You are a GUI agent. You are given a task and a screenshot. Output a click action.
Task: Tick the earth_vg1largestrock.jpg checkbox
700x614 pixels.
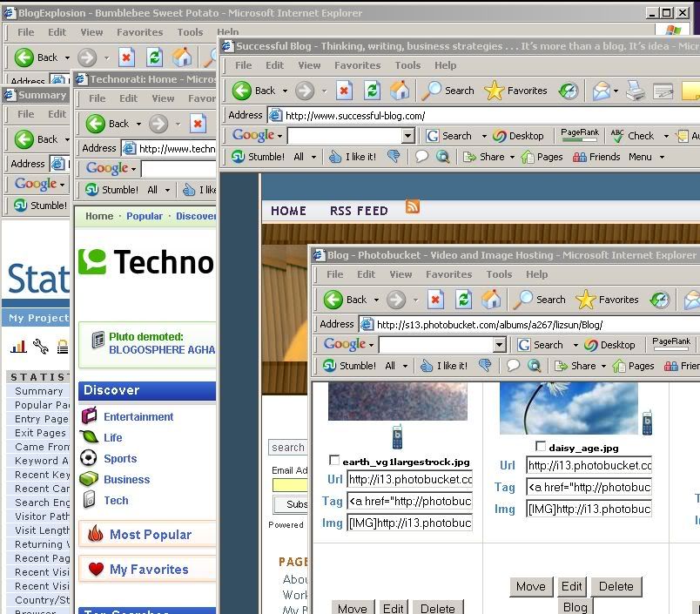click(x=333, y=460)
